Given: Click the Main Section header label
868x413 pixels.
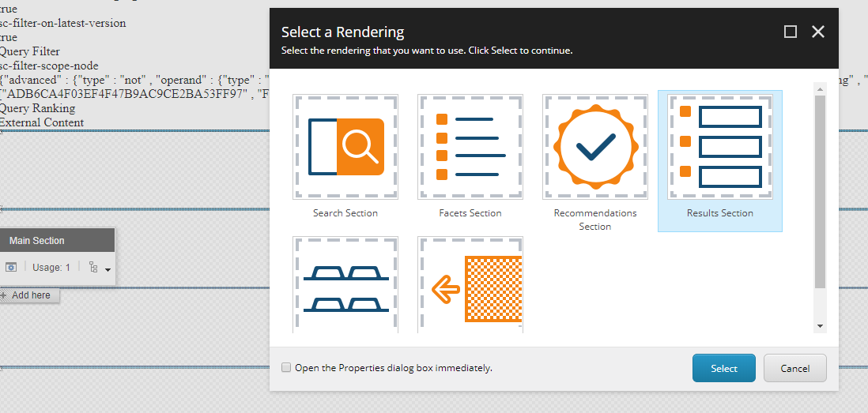Looking at the screenshot, I should (x=37, y=241).
